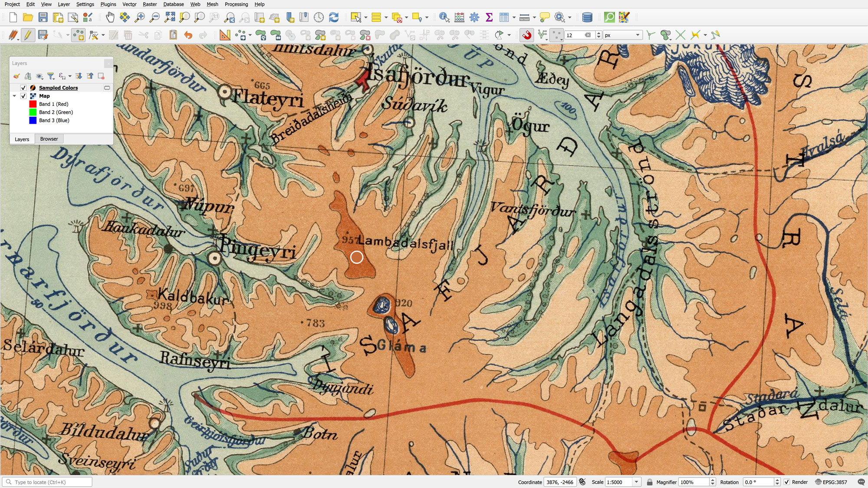Select the Pan Map hand tool
The height and width of the screenshot is (488, 868).
(x=110, y=17)
